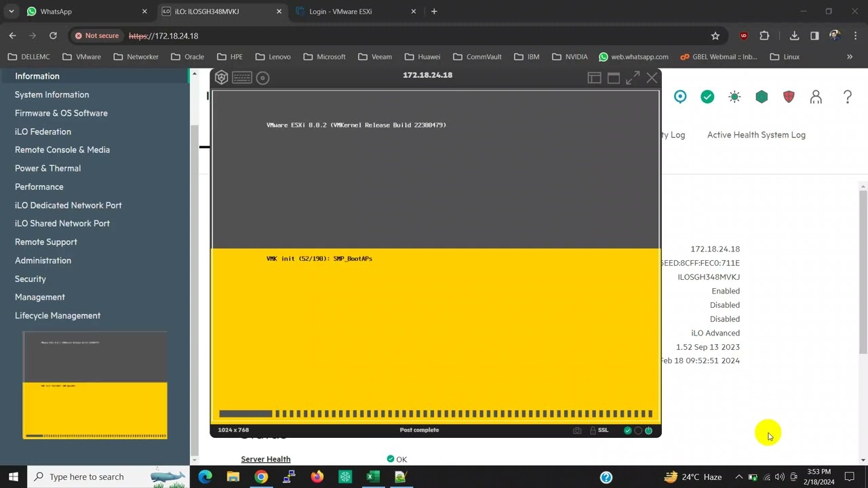The image size is (868, 488).
Task: Click the green power button in console status bar
Action: click(649, 430)
